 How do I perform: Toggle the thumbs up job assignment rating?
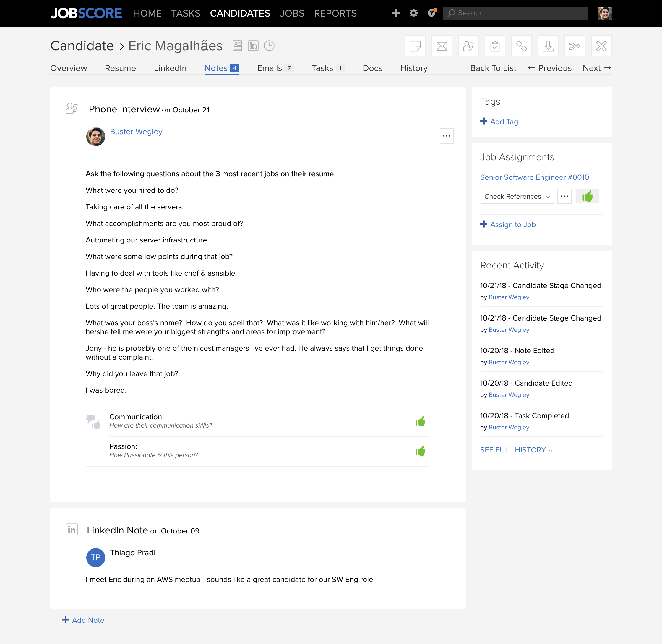point(587,196)
